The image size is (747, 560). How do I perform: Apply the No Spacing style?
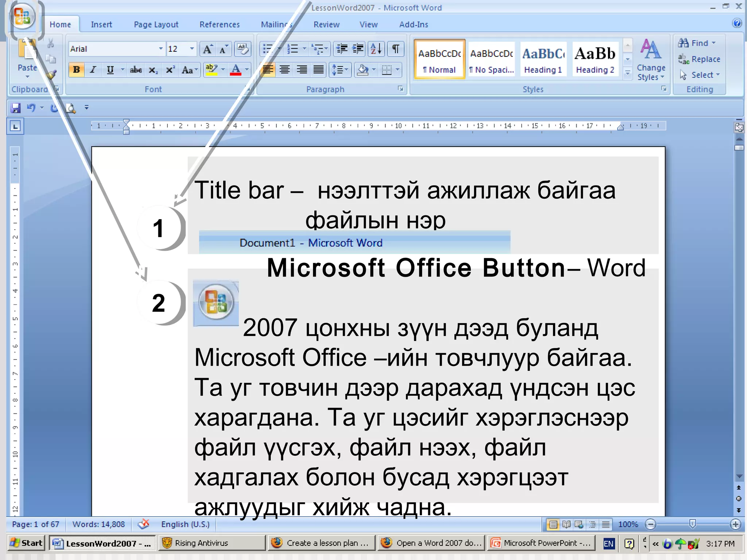click(x=491, y=59)
